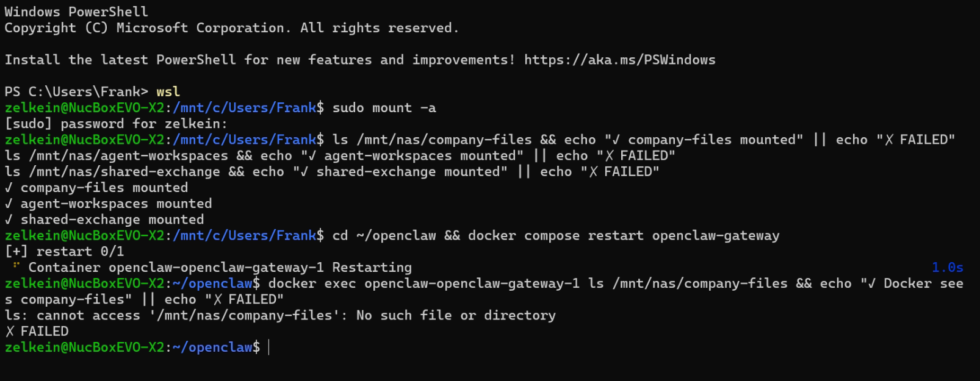Click the "sudo mount -a" command text
The image size is (980, 381).
tap(384, 108)
